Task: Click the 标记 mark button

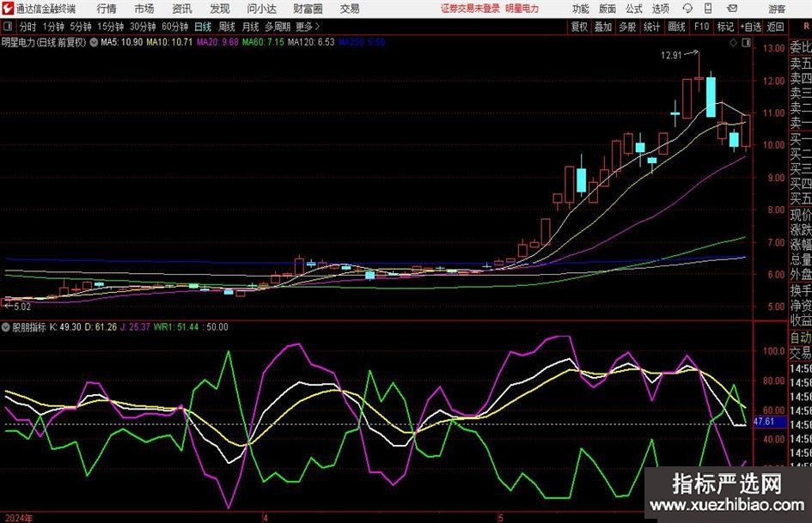Action: (725, 27)
